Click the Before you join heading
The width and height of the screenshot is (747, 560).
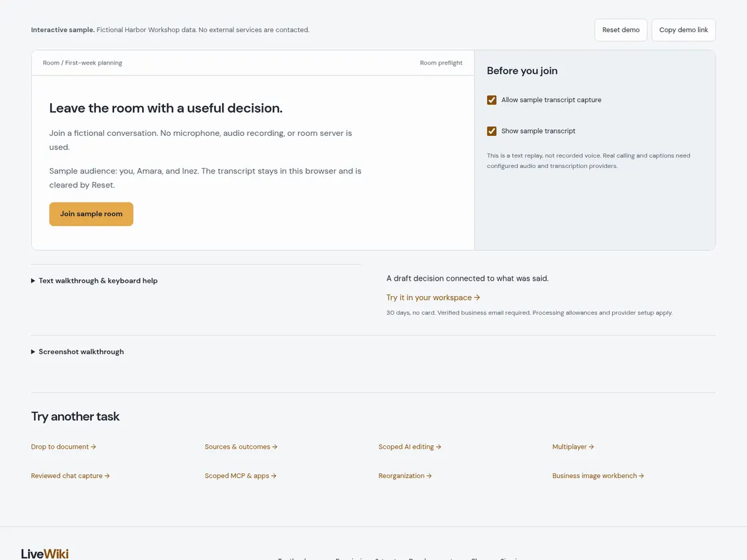click(x=522, y=71)
